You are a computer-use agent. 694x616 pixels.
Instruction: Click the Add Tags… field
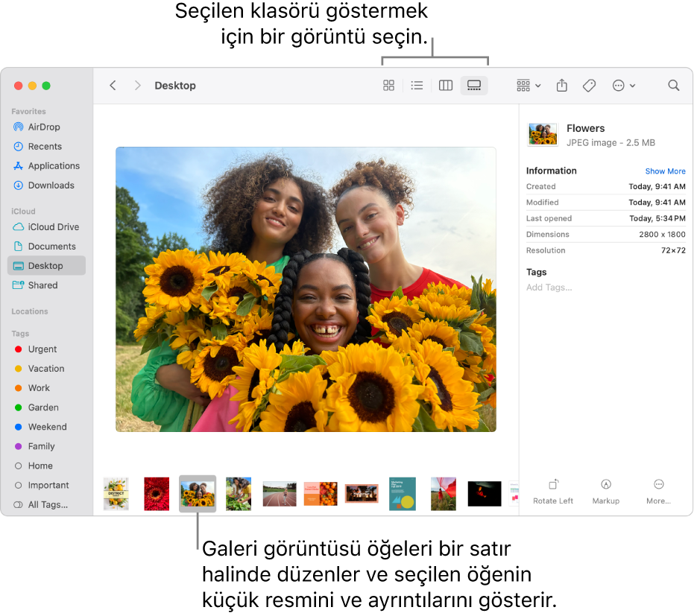pyautogui.click(x=549, y=288)
